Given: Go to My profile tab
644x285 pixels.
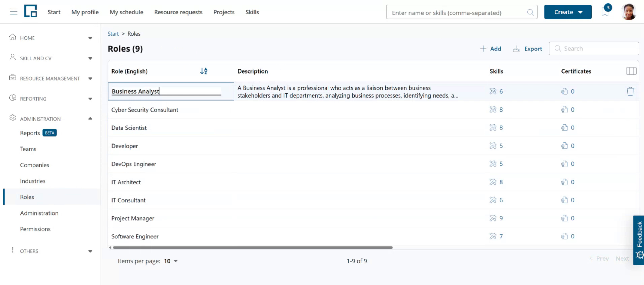Looking at the screenshot, I should pos(85,12).
